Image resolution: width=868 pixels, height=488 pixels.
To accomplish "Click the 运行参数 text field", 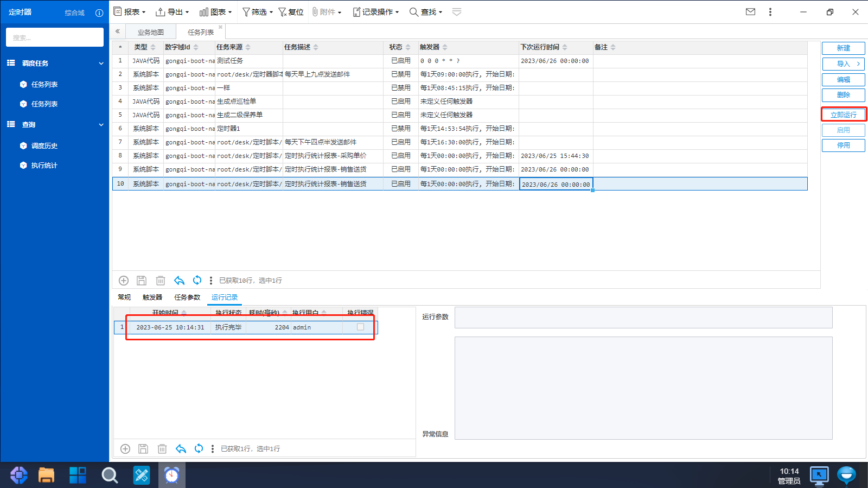I will click(643, 318).
